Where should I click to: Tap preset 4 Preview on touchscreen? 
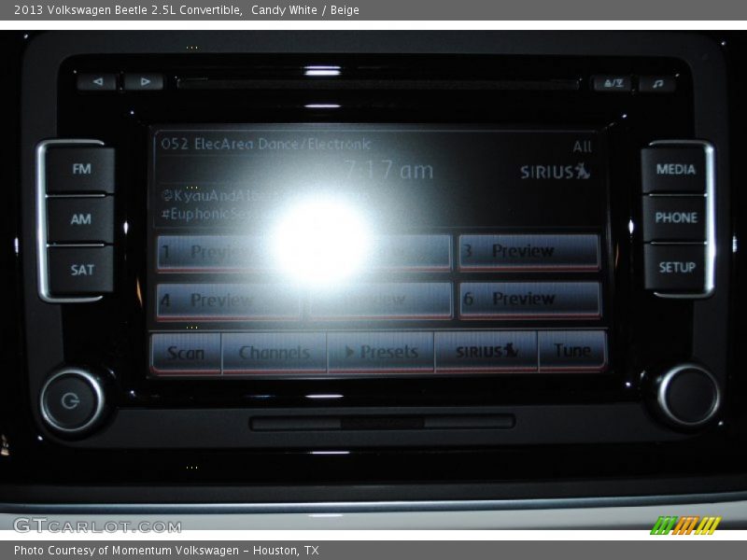229,301
